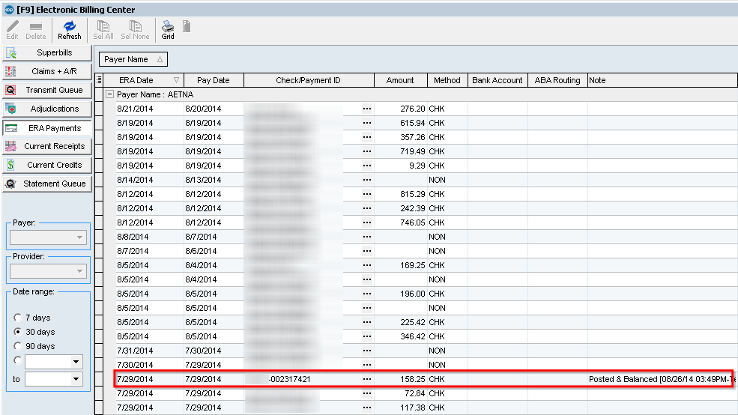
Task: Open the Current Credits section
Action: [47, 165]
